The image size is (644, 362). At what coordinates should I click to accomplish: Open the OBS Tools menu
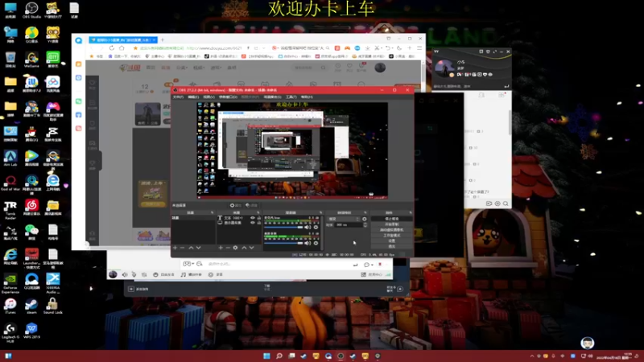tap(291, 97)
